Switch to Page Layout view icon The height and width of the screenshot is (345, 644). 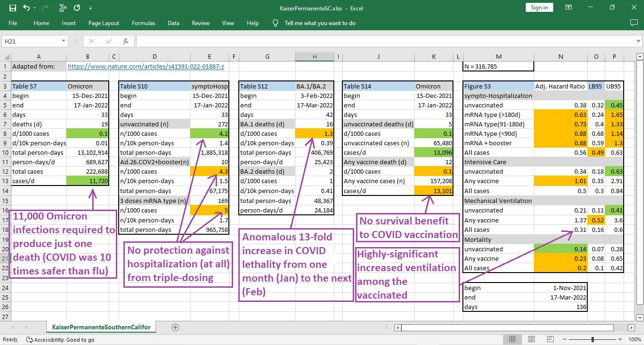531,339
